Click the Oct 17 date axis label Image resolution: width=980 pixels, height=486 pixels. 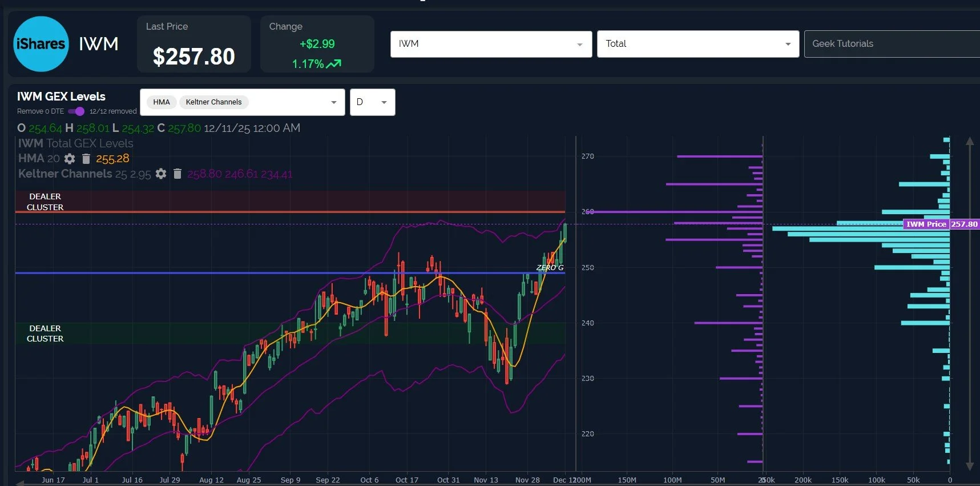click(x=407, y=480)
